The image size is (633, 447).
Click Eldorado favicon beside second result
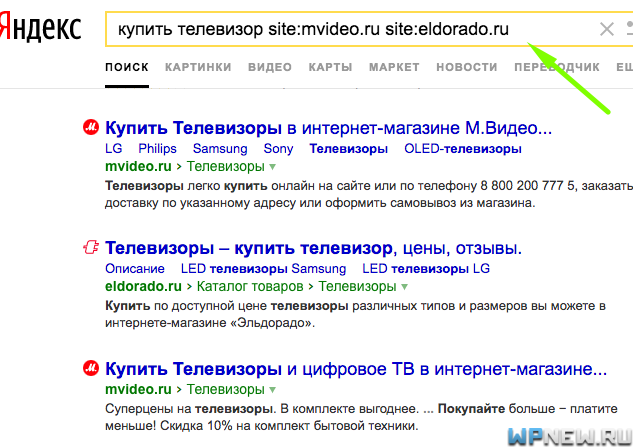click(91, 247)
